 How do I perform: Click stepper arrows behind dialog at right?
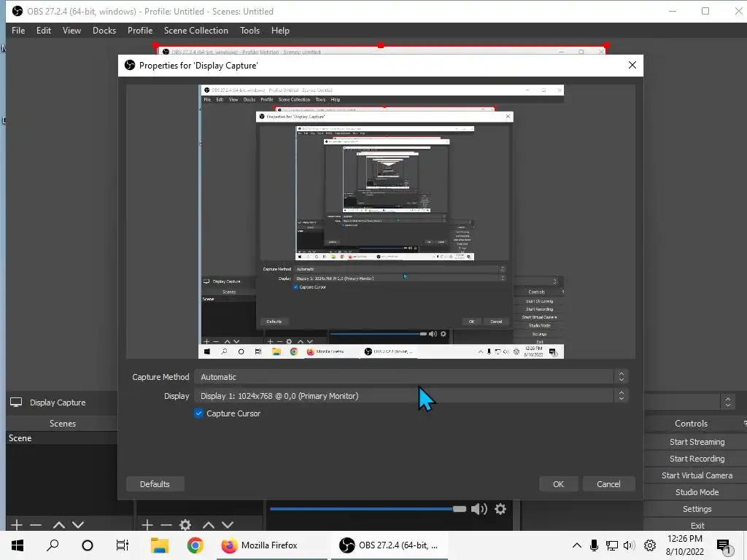(x=727, y=402)
